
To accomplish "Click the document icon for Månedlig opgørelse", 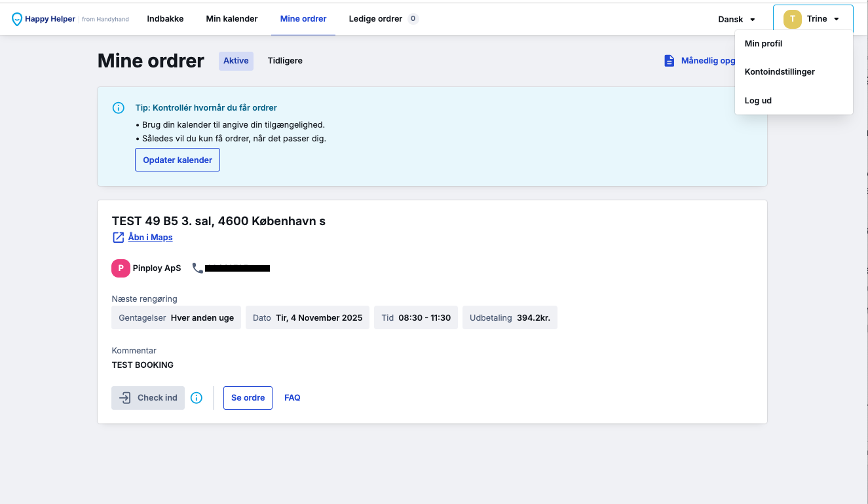I will click(x=669, y=61).
